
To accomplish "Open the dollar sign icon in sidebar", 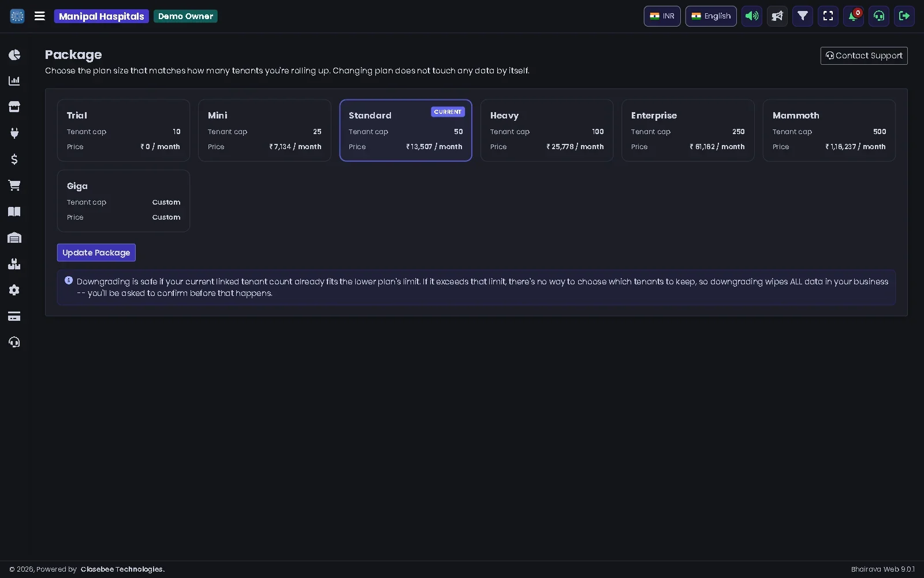I will pos(14,159).
